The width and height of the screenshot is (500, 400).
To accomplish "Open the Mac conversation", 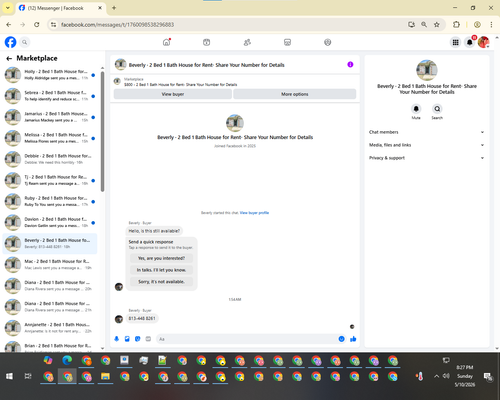I will pyautogui.click(x=50, y=264).
